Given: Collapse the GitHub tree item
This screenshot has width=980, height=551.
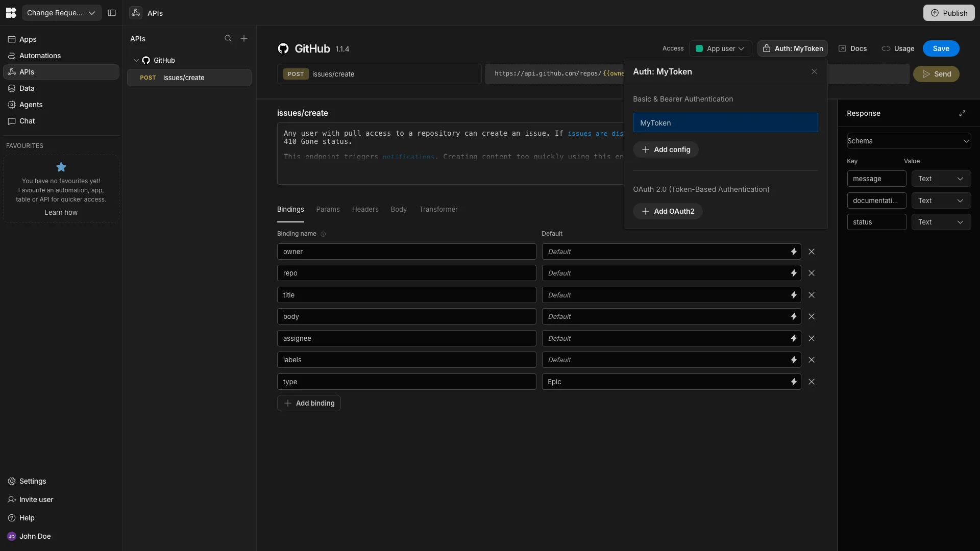Looking at the screenshot, I should point(136,60).
